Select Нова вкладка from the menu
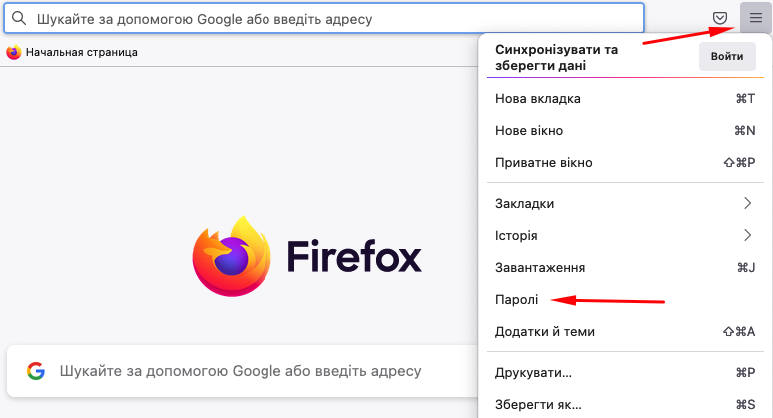773x418 pixels. tap(538, 99)
